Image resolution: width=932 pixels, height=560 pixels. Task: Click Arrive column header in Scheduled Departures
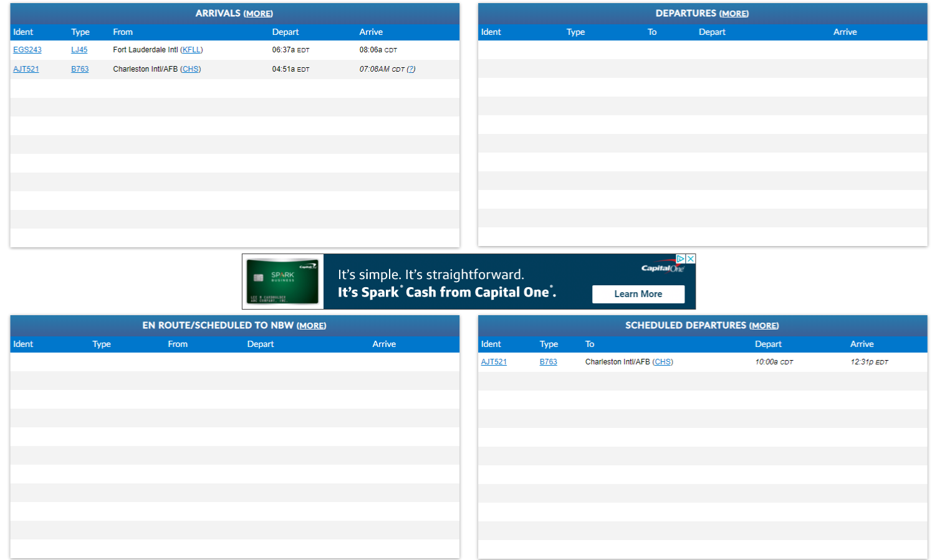click(862, 344)
